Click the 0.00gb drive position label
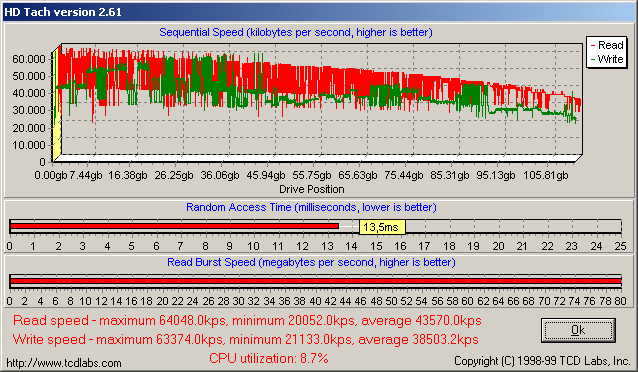The image size is (638, 372). 50,175
